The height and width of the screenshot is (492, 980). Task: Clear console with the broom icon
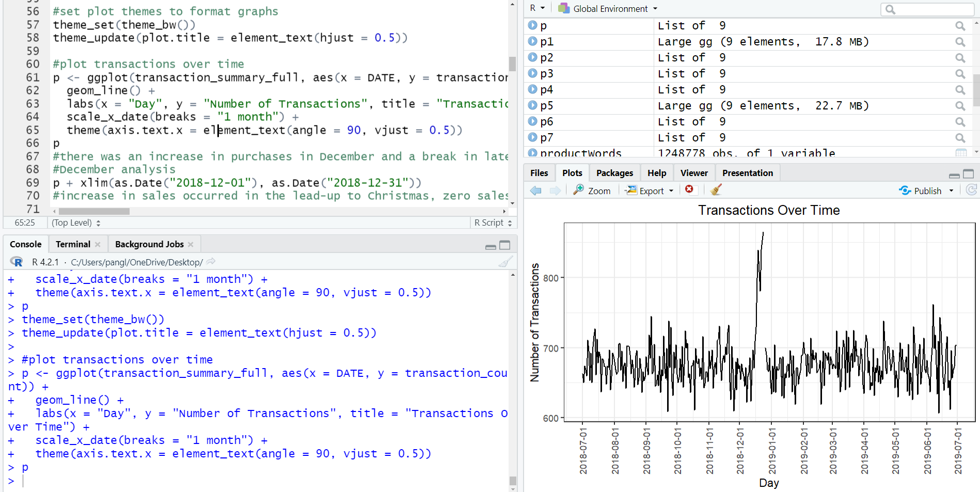coord(505,262)
